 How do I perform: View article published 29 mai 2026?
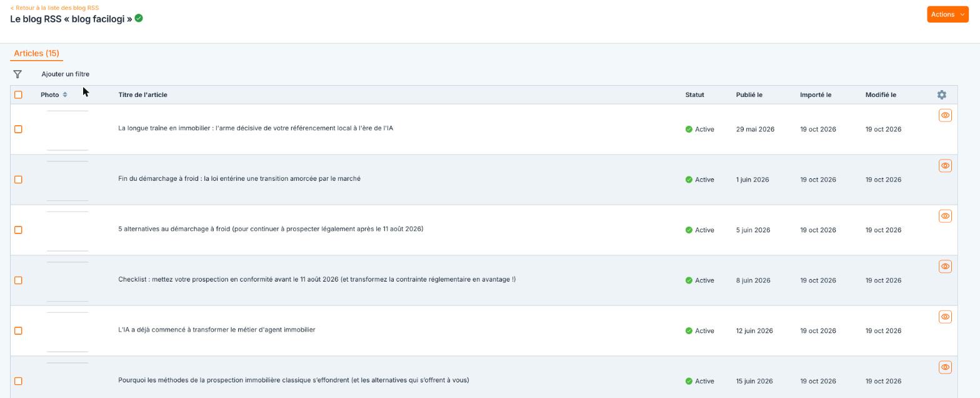point(945,115)
